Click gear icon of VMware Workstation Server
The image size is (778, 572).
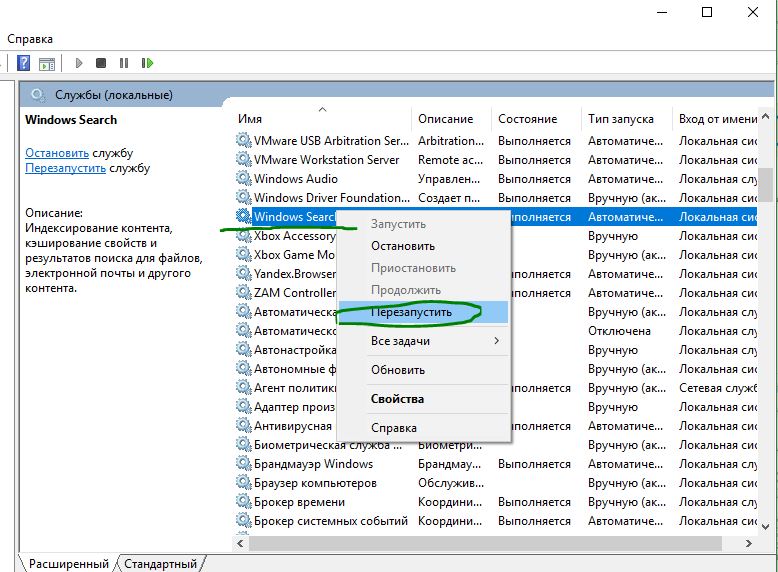[x=243, y=159]
